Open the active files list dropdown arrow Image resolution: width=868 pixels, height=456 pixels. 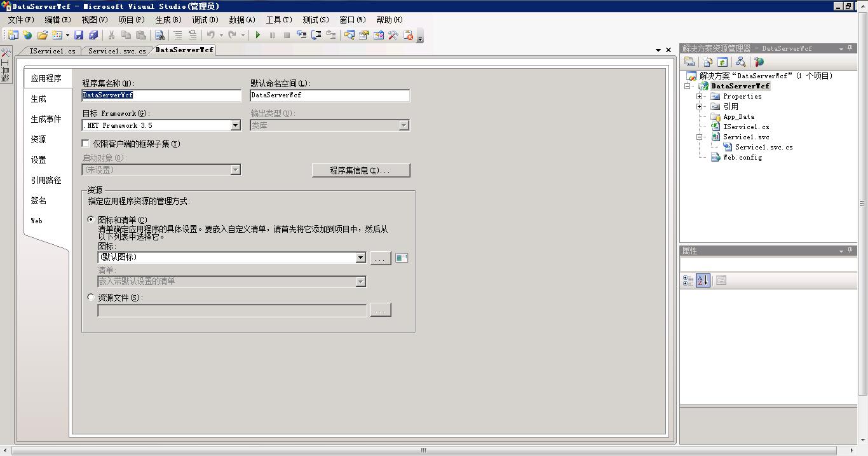(x=658, y=50)
